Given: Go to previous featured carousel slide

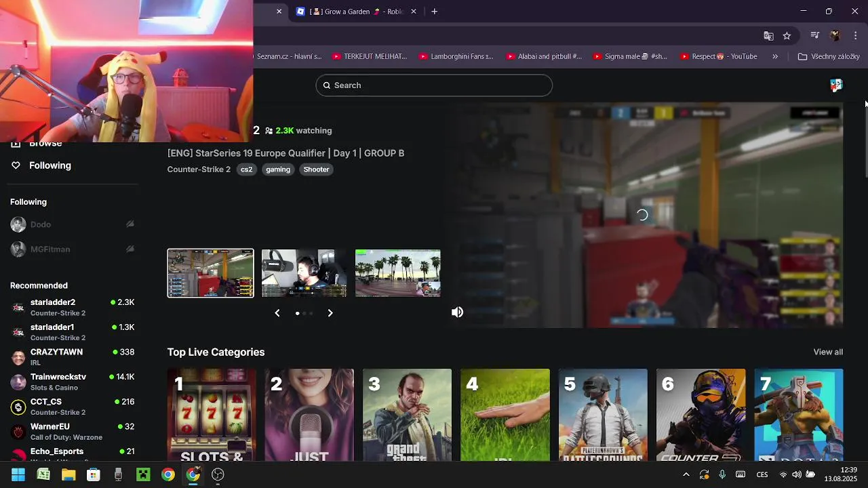Looking at the screenshot, I should 277,313.
